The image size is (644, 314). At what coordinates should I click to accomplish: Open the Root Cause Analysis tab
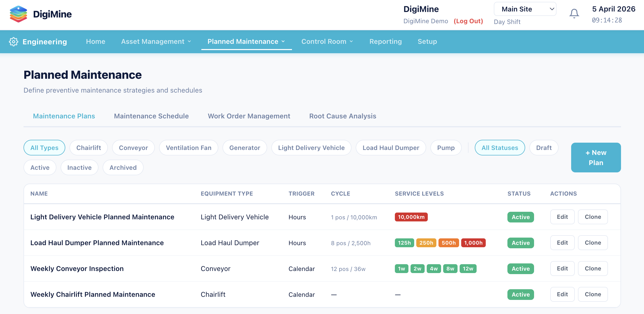pos(343,116)
